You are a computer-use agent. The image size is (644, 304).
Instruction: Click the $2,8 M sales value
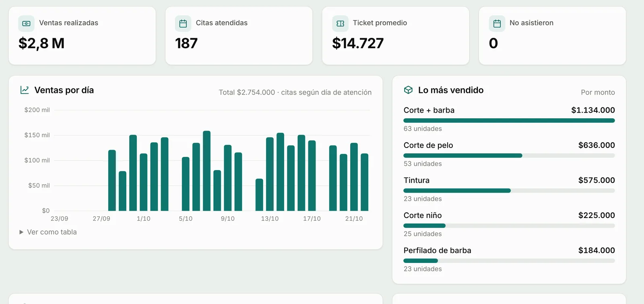click(41, 43)
